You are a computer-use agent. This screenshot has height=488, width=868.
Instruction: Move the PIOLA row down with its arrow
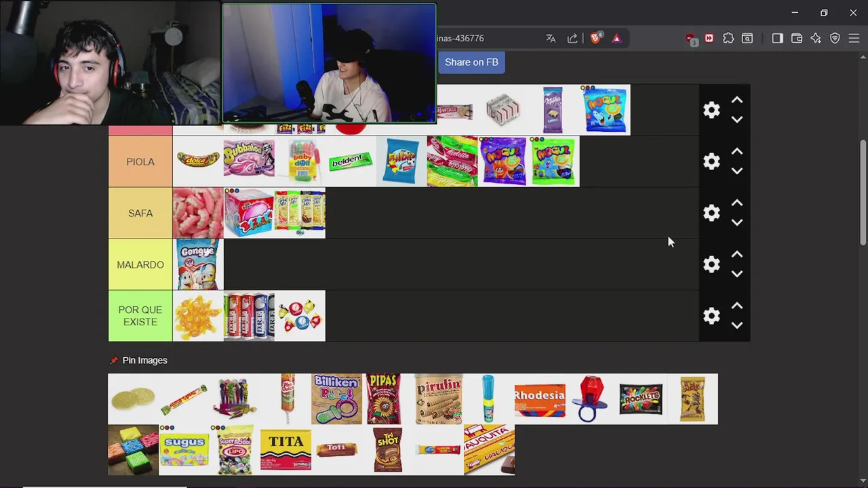[737, 171]
